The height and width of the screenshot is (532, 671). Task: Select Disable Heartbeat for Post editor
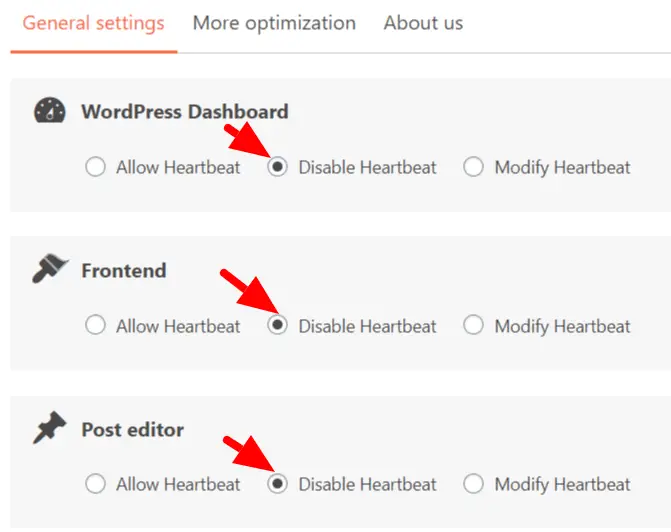(x=278, y=485)
